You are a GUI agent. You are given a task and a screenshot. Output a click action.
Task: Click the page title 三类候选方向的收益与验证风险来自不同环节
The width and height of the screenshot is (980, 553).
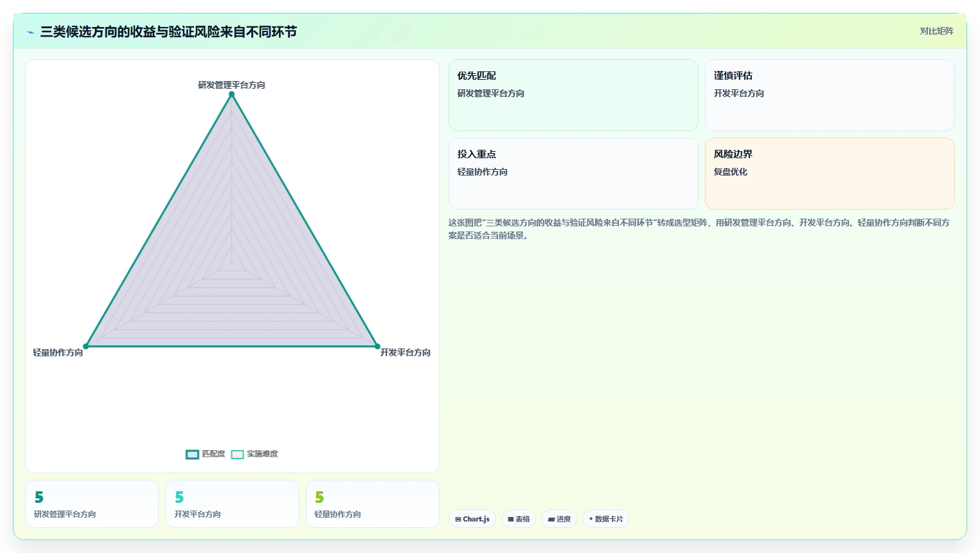tap(168, 32)
